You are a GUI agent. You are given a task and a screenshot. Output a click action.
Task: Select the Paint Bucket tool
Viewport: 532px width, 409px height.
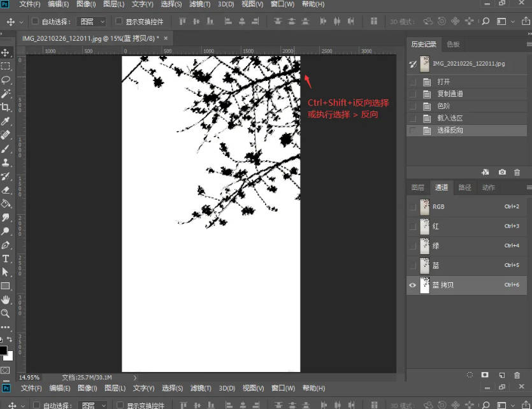click(x=6, y=203)
